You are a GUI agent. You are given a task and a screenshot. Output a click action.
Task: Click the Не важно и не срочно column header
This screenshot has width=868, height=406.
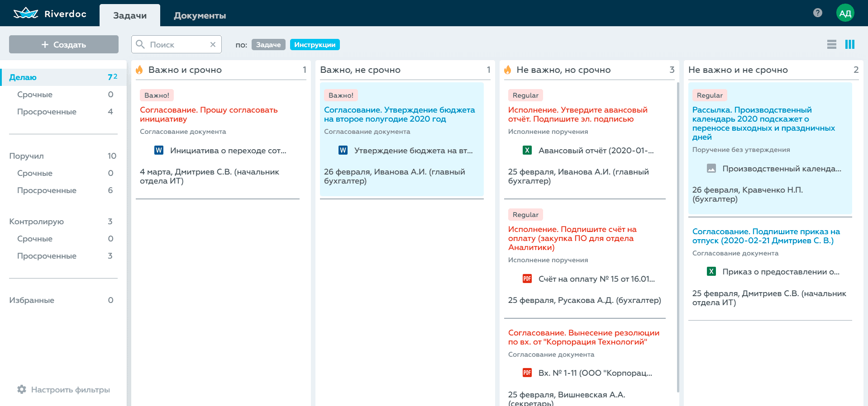click(738, 70)
